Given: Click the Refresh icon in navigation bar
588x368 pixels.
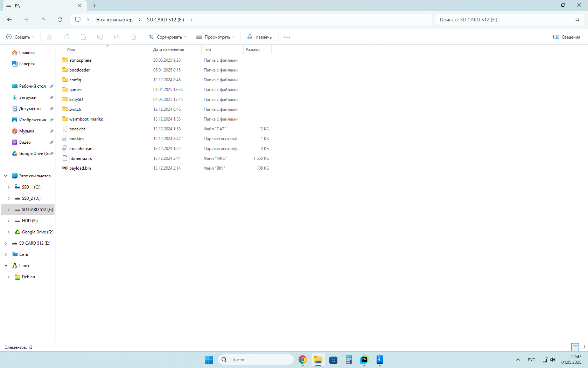Looking at the screenshot, I should (x=60, y=20).
